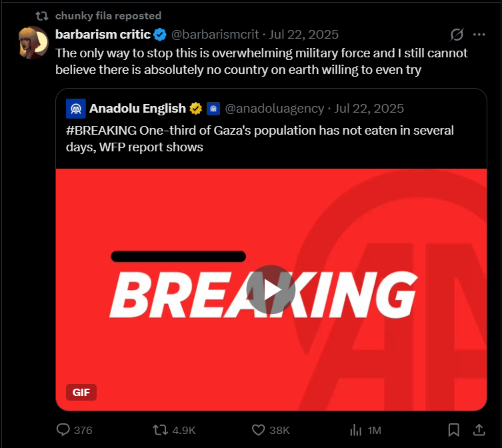Play the BREAKING GIF video
Image resolution: width=502 pixels, height=448 pixels.
[271, 289]
